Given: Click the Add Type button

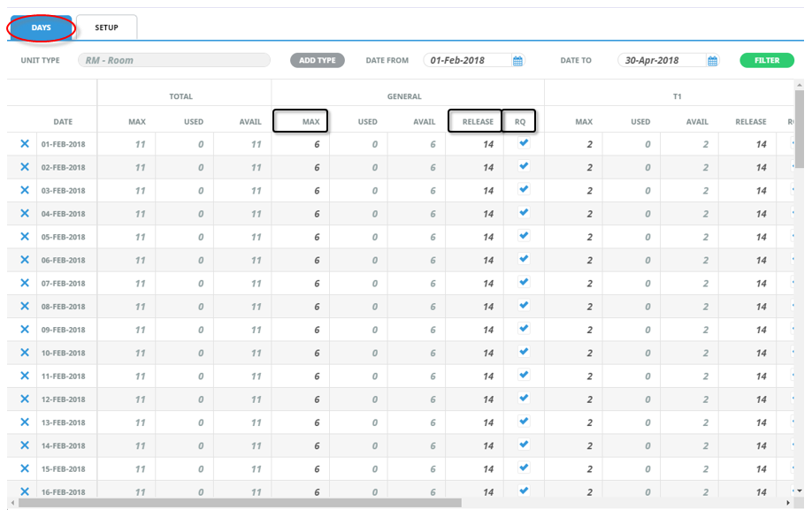Looking at the screenshot, I should 318,61.
